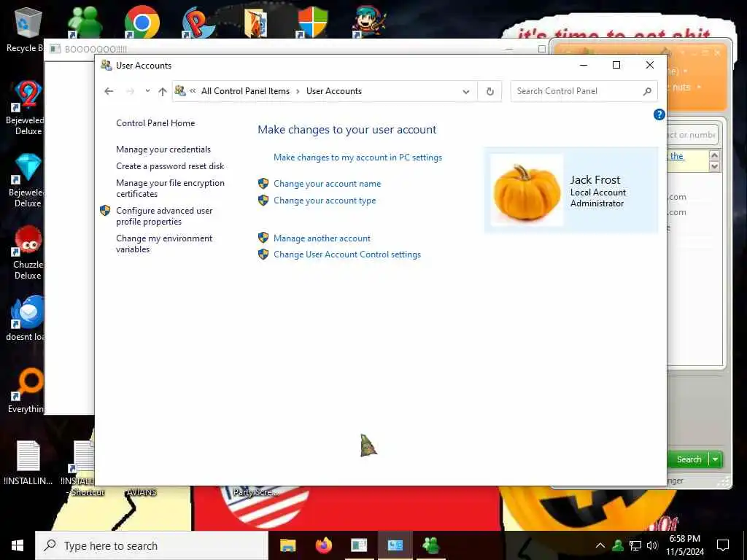The image size is (747, 560).
Task: Open Manage another account
Action: click(322, 238)
